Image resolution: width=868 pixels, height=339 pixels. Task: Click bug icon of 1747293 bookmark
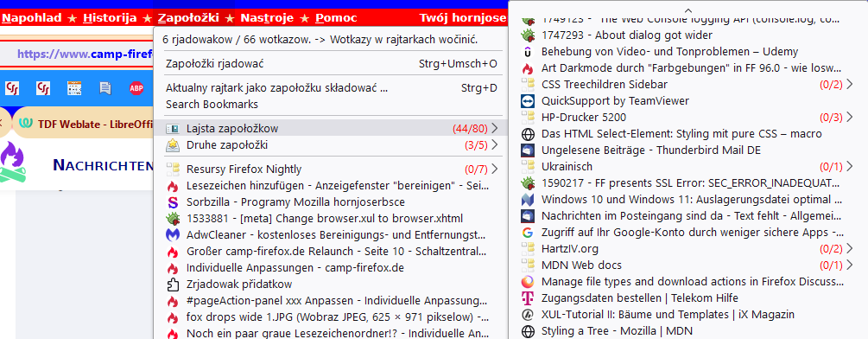[528, 35]
